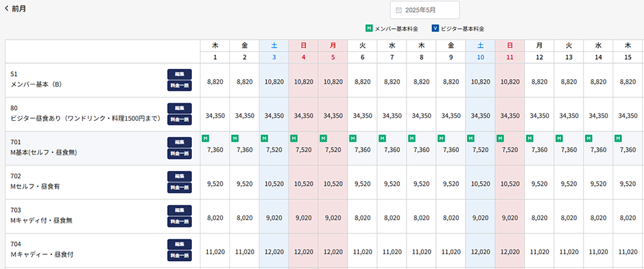Click the calendar icon in the date field
This screenshot has height=269, width=644.
(398, 10)
